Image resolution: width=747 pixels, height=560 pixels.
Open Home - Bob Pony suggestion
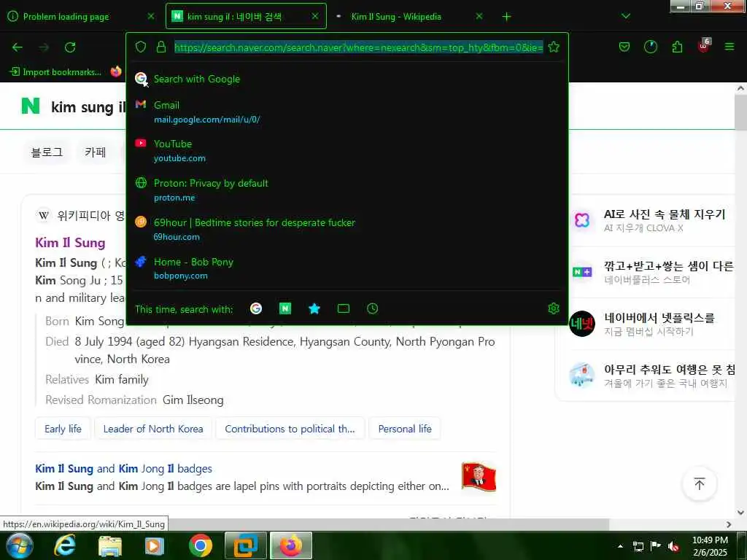[347, 268]
